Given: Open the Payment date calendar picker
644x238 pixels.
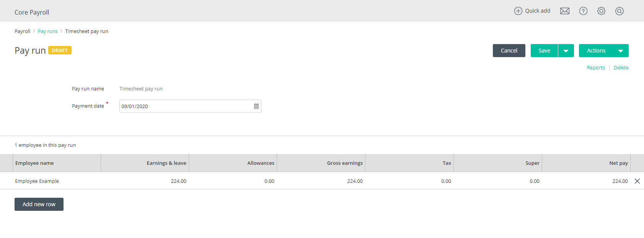Looking at the screenshot, I should coord(256,106).
